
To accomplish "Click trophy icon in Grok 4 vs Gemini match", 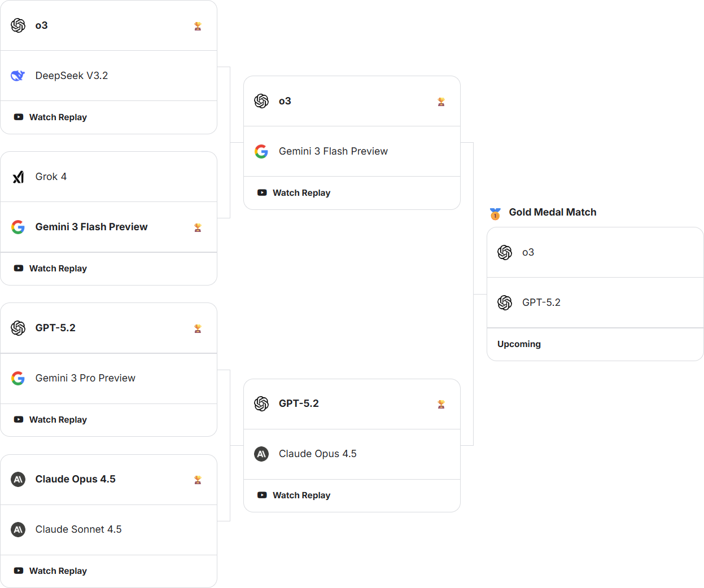I will coord(198,227).
